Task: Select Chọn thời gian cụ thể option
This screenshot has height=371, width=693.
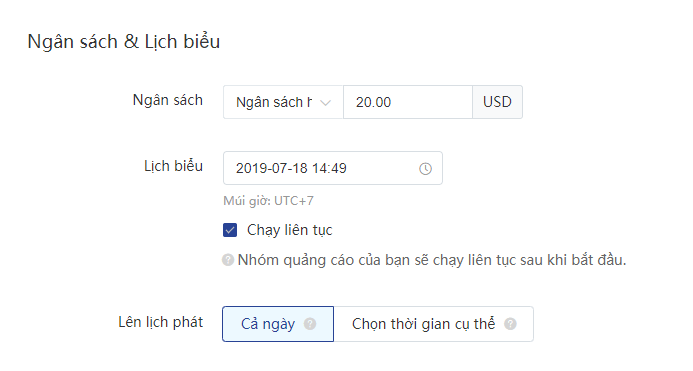Action: [434, 324]
